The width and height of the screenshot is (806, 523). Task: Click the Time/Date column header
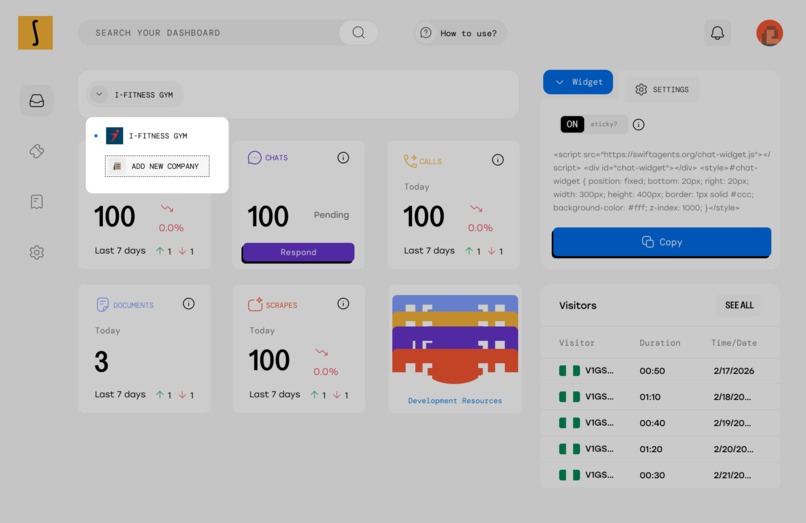pyautogui.click(x=734, y=342)
